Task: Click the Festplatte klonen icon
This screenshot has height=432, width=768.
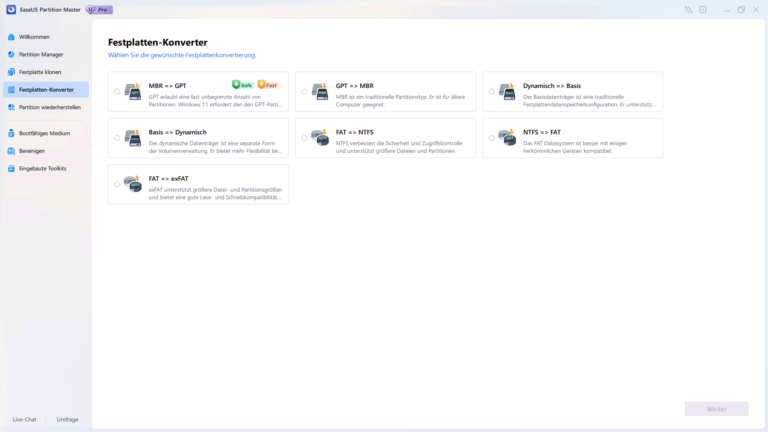Action: tap(11, 72)
